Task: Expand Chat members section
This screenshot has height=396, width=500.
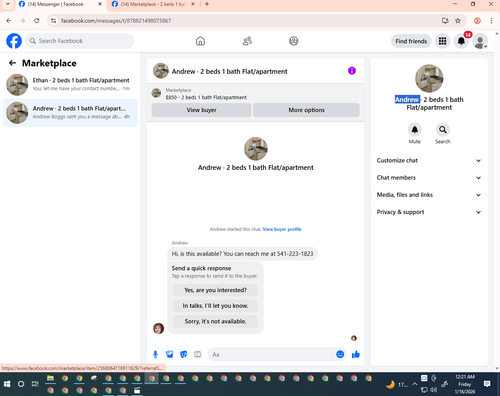Action: [429, 178]
